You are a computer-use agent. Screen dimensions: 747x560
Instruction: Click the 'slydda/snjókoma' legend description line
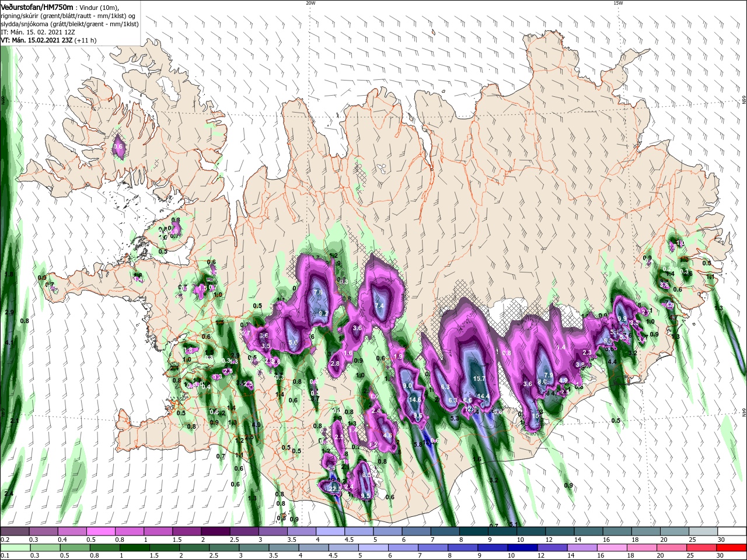click(x=69, y=24)
